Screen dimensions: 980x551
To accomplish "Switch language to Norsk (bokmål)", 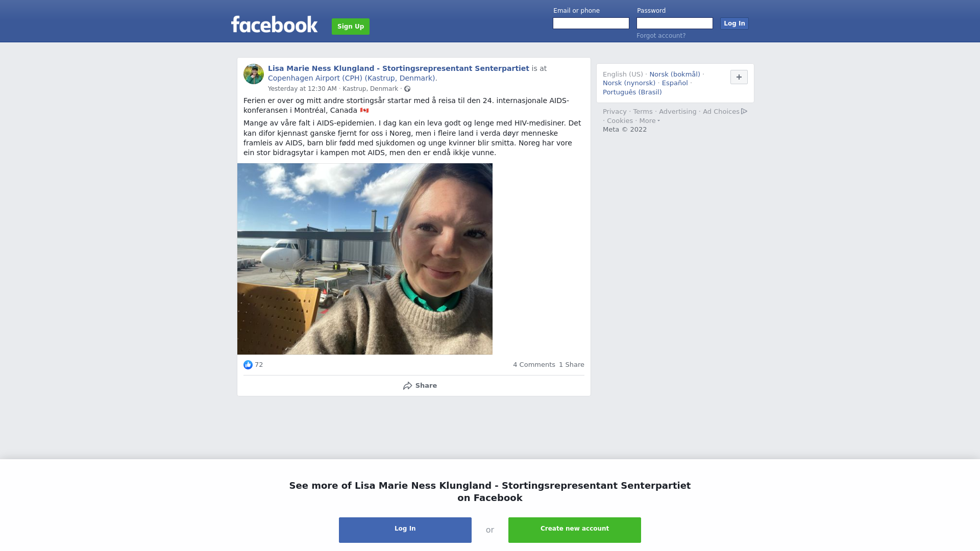I will tap(675, 74).
